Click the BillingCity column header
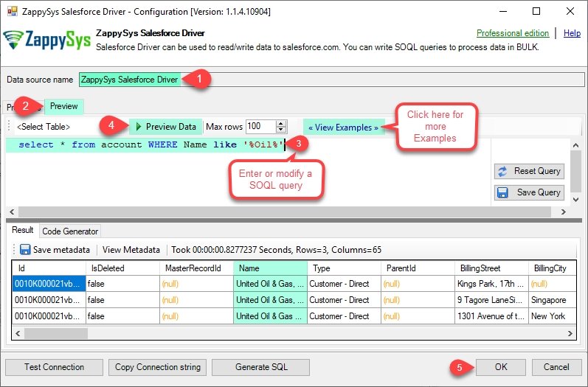Image resolution: width=588 pixels, height=387 pixels. pos(553,268)
